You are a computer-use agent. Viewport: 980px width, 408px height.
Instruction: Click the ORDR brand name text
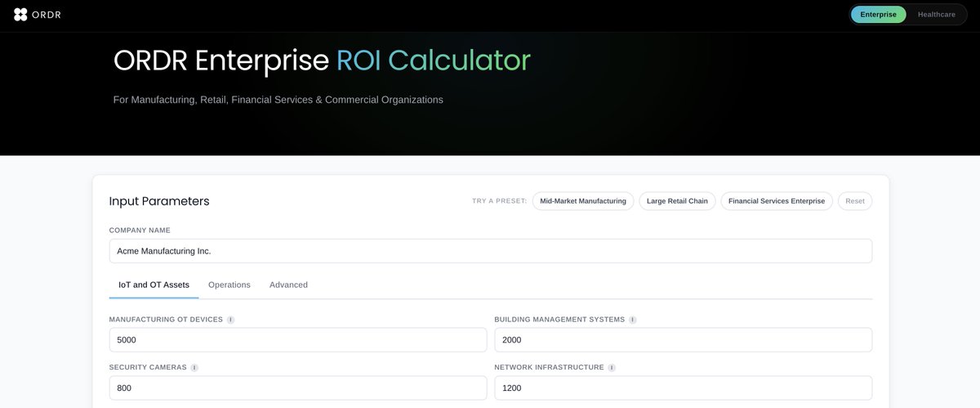[x=47, y=15]
